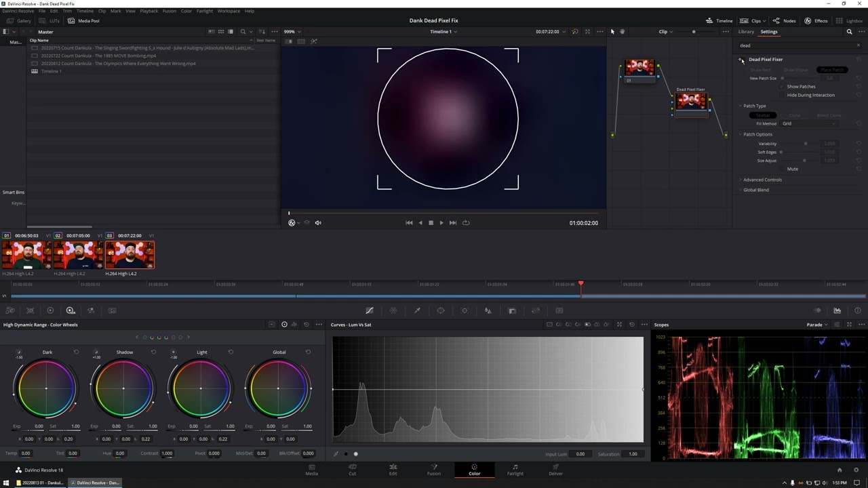
Task: Toggle the LUTs panel
Action: [x=49, y=21]
